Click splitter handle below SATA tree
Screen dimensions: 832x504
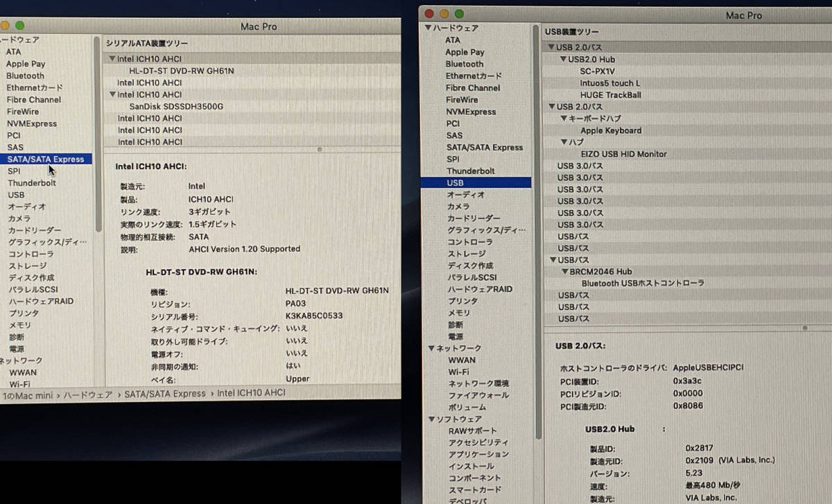320,149
